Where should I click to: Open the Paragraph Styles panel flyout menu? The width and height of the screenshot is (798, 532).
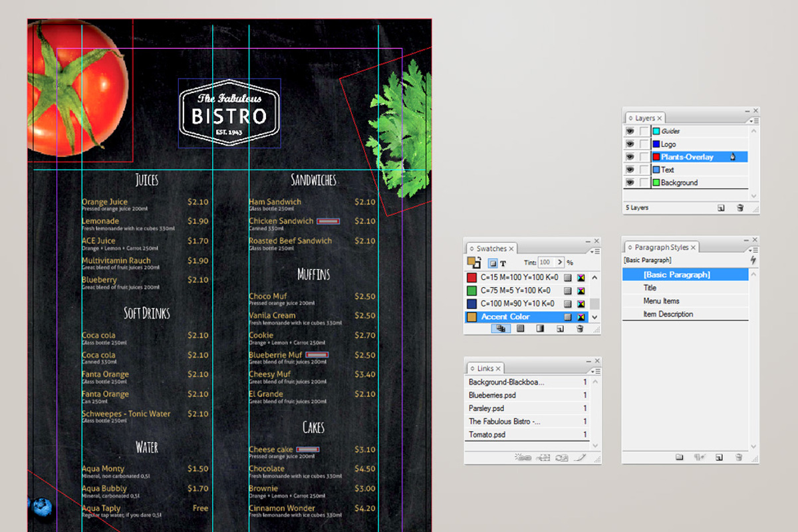click(x=753, y=249)
